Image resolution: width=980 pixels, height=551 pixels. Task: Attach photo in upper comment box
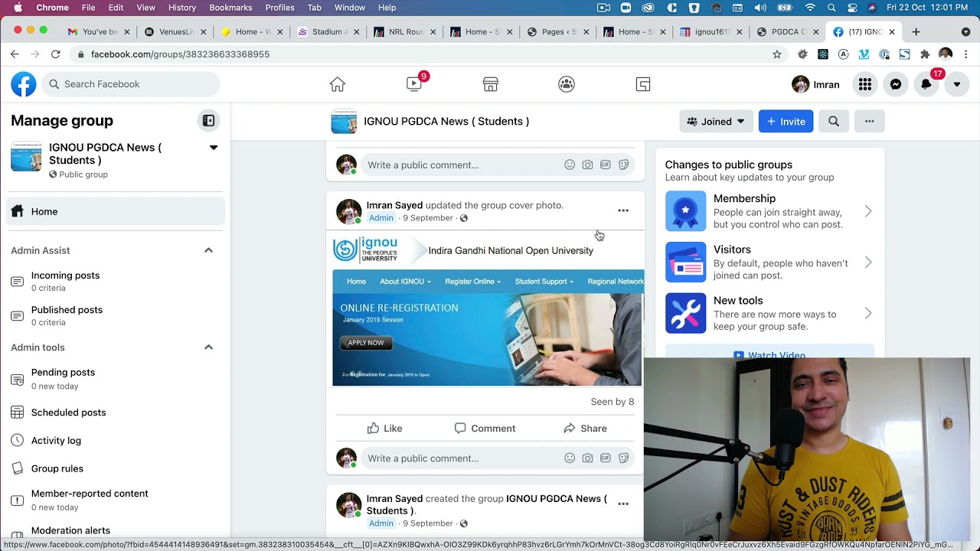[x=587, y=165]
